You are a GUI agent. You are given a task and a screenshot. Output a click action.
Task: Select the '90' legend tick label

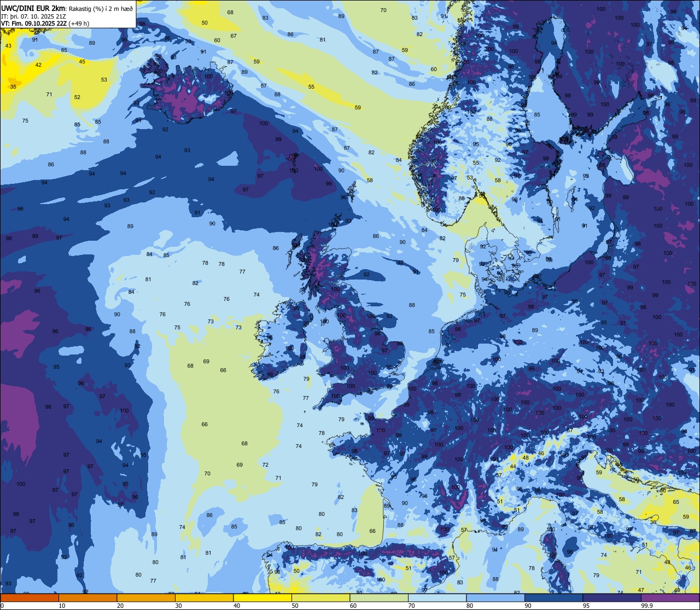tap(528, 606)
